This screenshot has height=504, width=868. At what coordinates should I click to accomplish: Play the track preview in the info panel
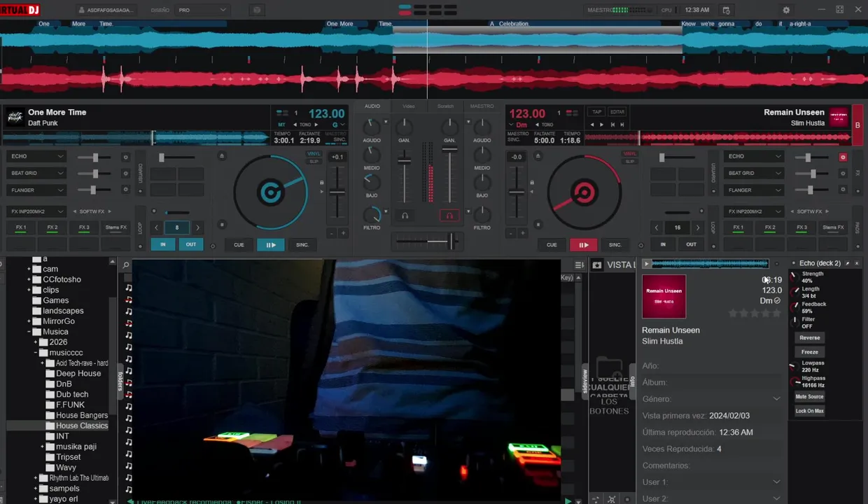(647, 264)
